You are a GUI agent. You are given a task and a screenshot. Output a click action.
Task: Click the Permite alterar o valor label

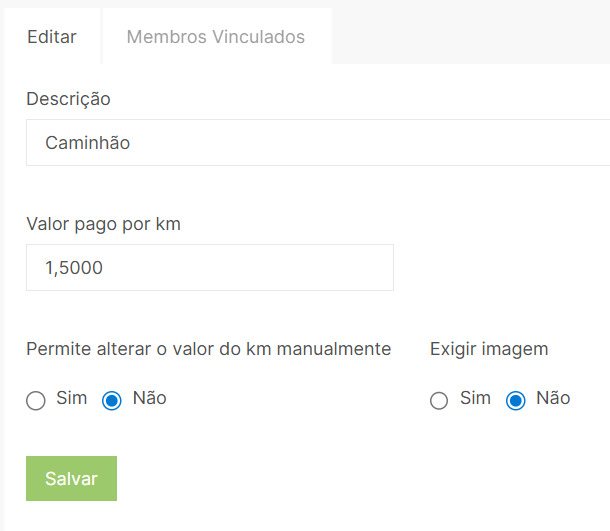[208, 349]
